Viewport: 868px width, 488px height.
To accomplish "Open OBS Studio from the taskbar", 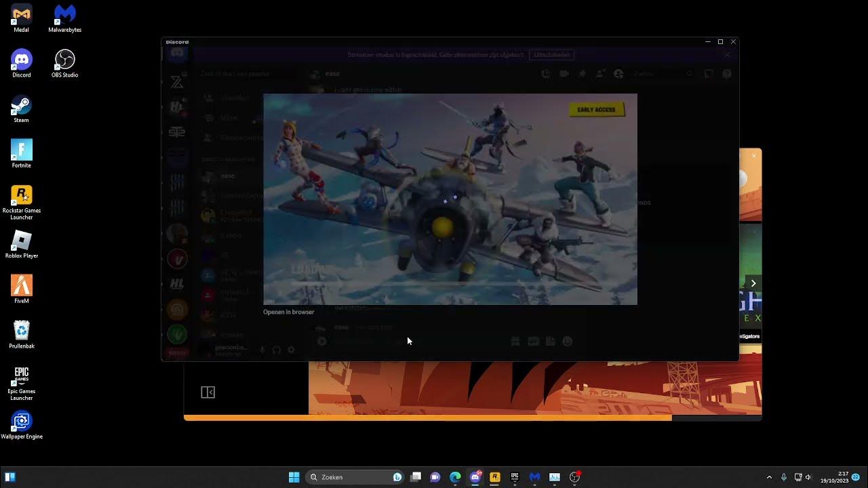I will click(575, 477).
